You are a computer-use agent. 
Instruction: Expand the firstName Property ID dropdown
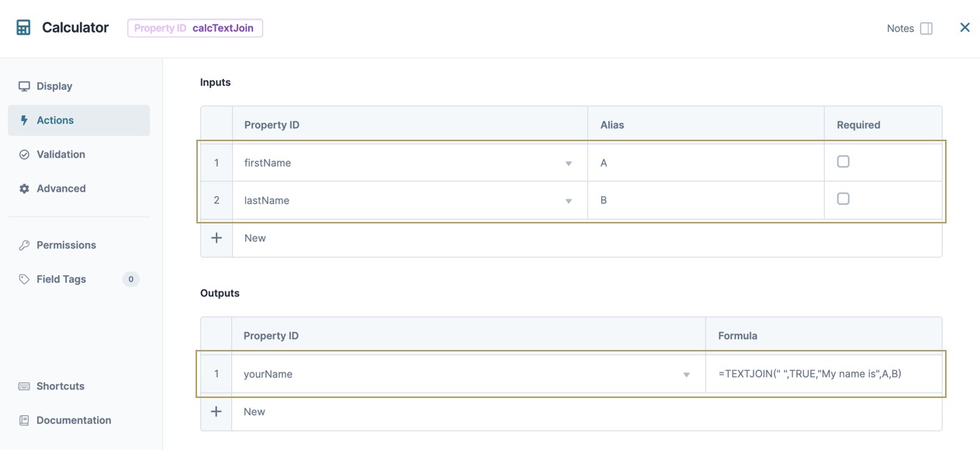click(x=569, y=164)
